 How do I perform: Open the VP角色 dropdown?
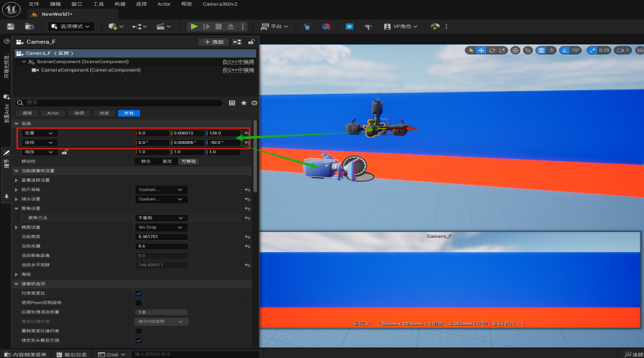401,26
